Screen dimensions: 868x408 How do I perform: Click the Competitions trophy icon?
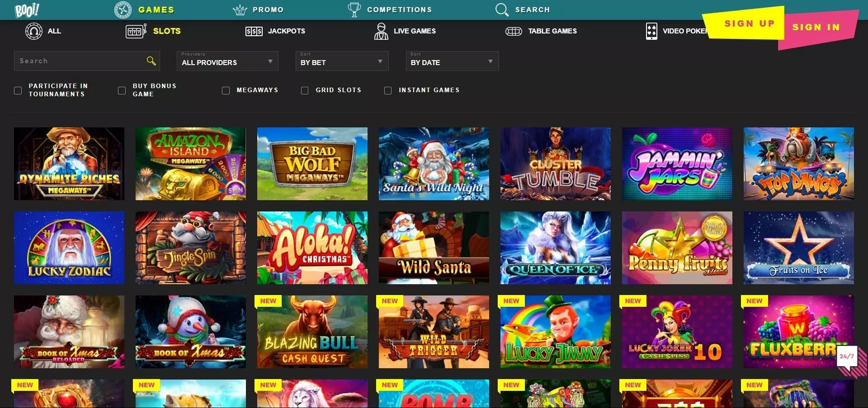click(x=354, y=9)
